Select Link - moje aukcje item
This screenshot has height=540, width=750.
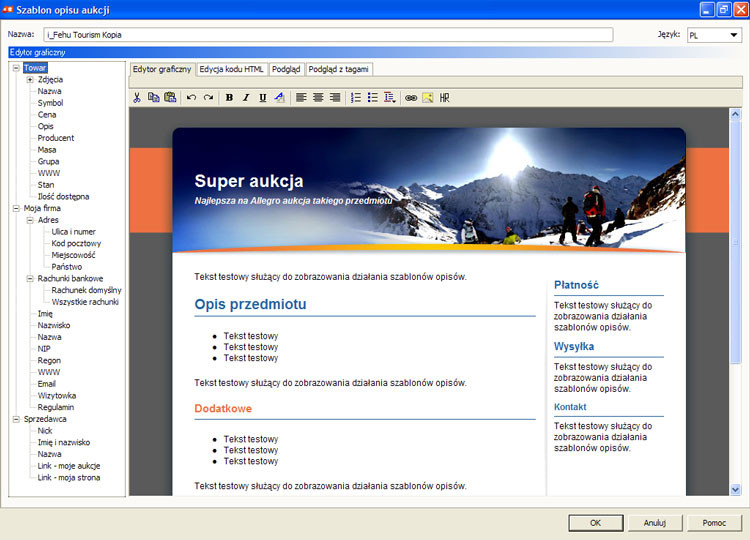[69, 466]
